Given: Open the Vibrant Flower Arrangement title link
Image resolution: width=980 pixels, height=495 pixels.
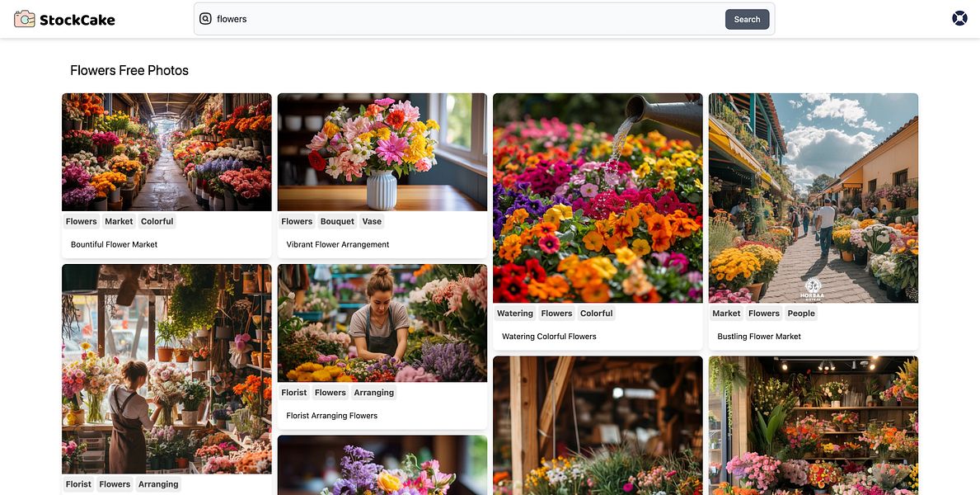Looking at the screenshot, I should [x=338, y=243].
